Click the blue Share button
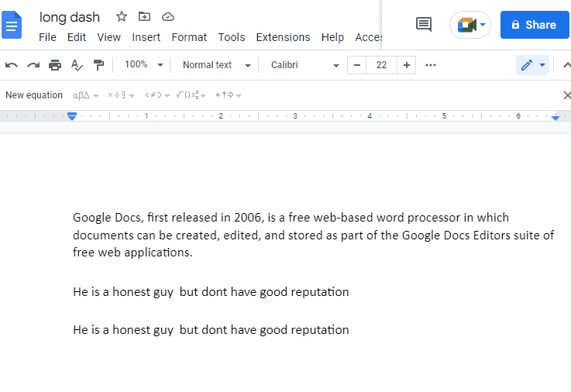The width and height of the screenshot is (571, 392). (535, 25)
